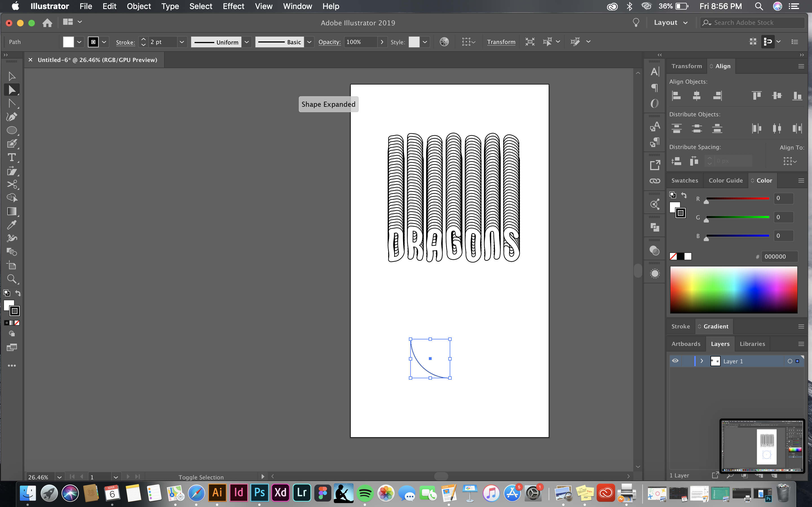Click the Align To artboard button
Screen dimensions: 812x507
click(x=789, y=161)
